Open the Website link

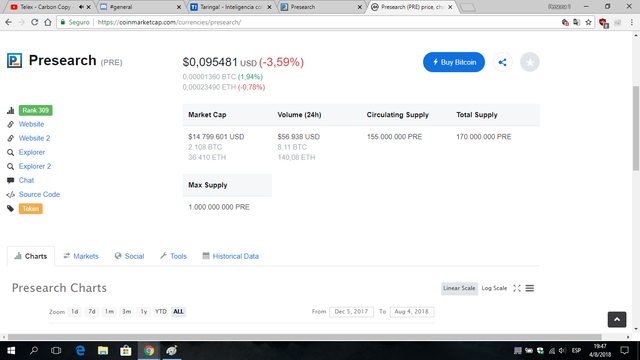31,124
